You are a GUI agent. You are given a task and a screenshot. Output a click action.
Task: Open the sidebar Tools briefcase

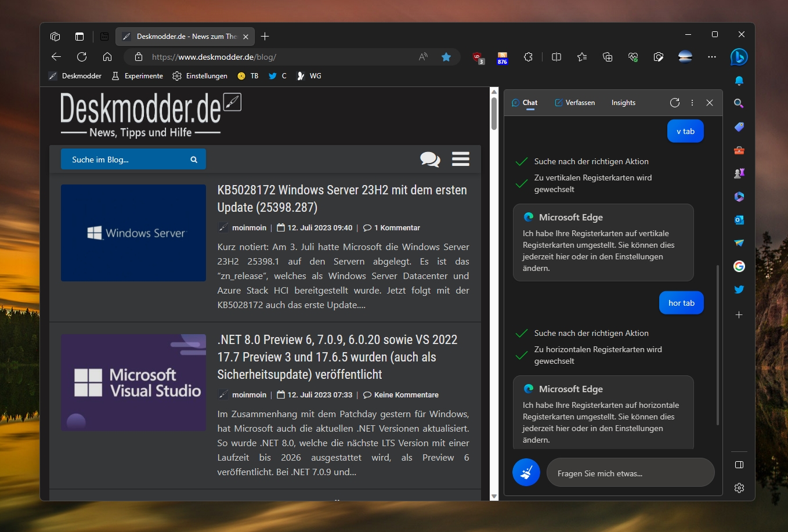tap(739, 150)
